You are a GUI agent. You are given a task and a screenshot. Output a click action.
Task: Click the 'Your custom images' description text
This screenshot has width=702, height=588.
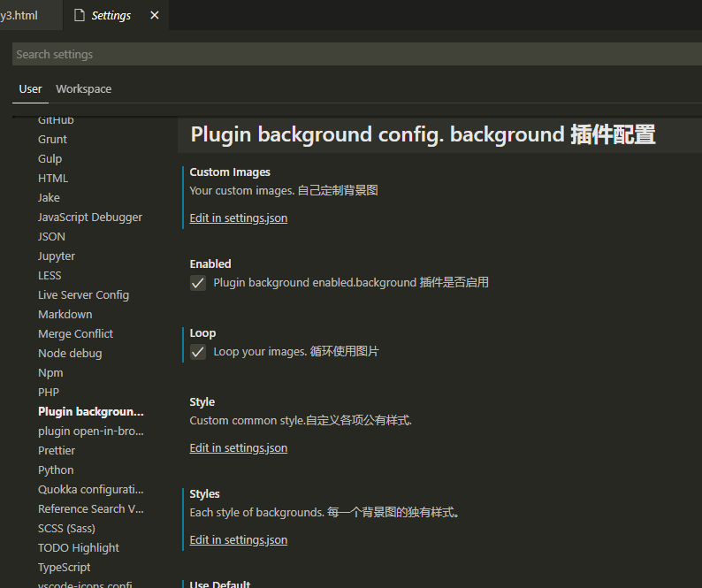(284, 191)
